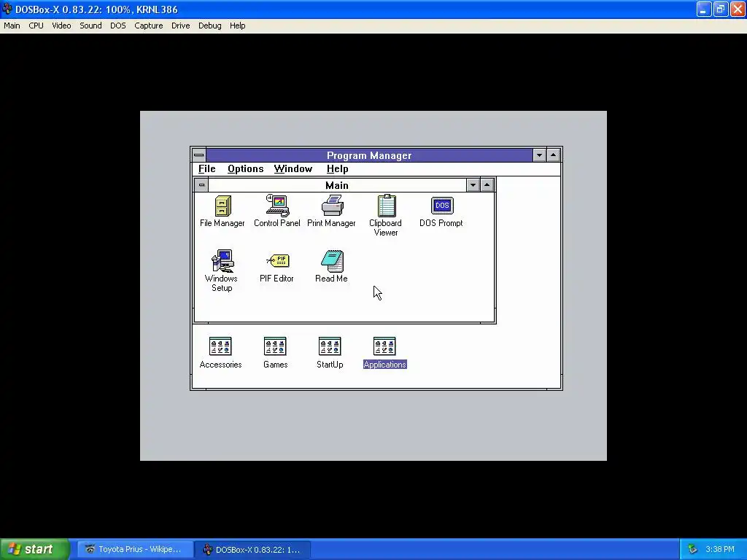Open the DOSBox-X DOS menu
Screen dimensions: 747x560
(118, 26)
